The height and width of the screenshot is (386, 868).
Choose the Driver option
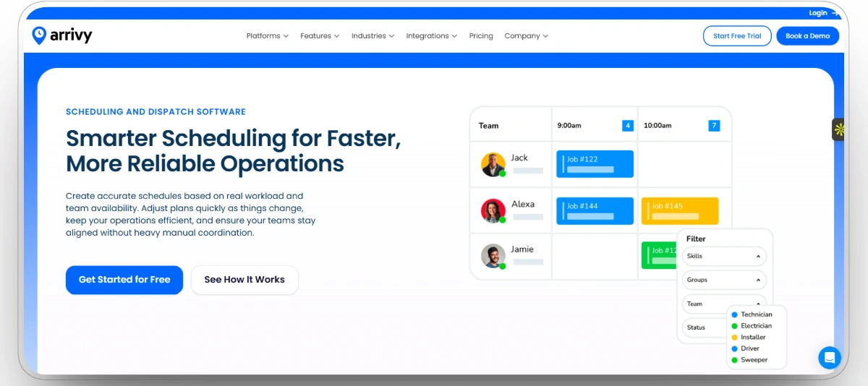[745, 348]
